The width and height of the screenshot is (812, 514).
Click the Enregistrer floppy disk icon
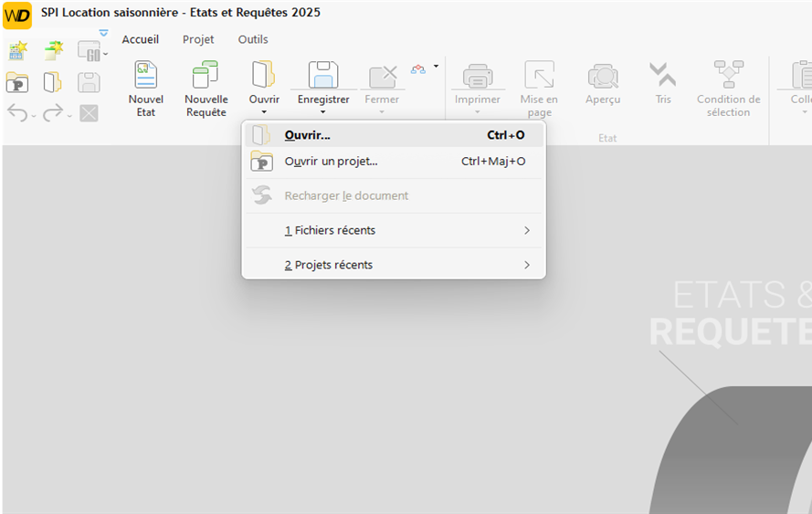click(323, 75)
